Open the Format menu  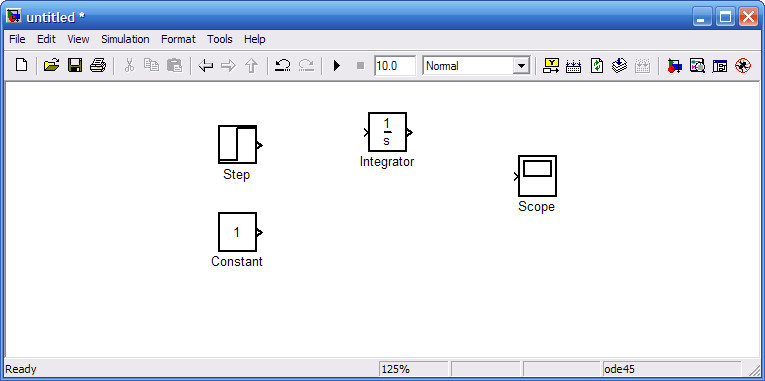click(x=178, y=39)
